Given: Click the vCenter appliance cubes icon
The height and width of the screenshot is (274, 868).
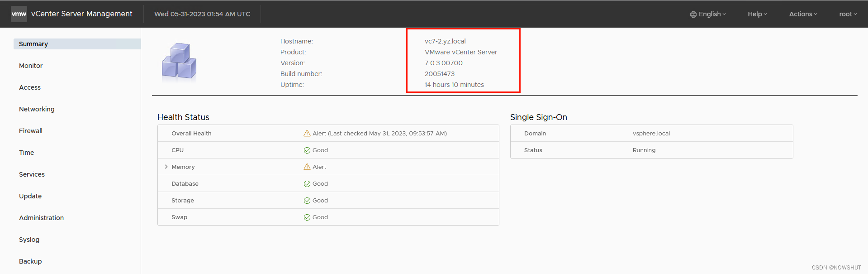Looking at the screenshot, I should click(179, 62).
